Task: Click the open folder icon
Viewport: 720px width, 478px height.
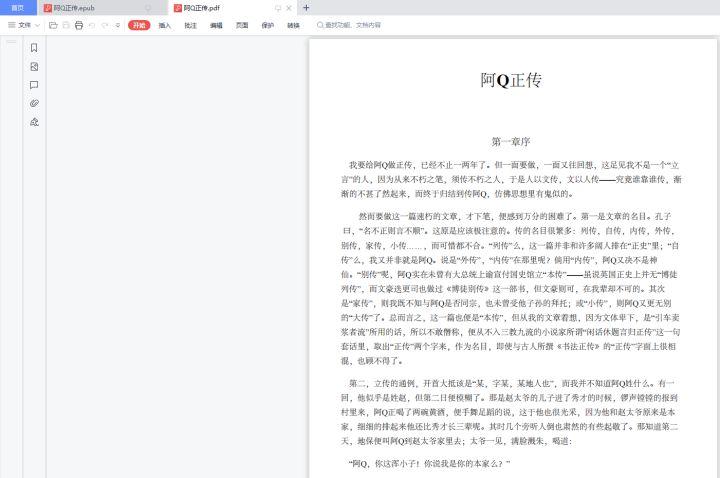Action: coord(53,25)
